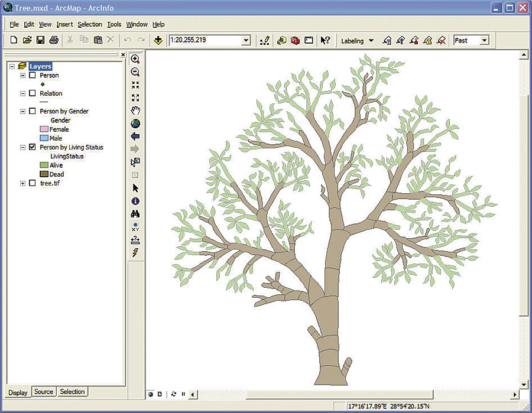
Task: Open the Insert menu
Action: click(64, 24)
